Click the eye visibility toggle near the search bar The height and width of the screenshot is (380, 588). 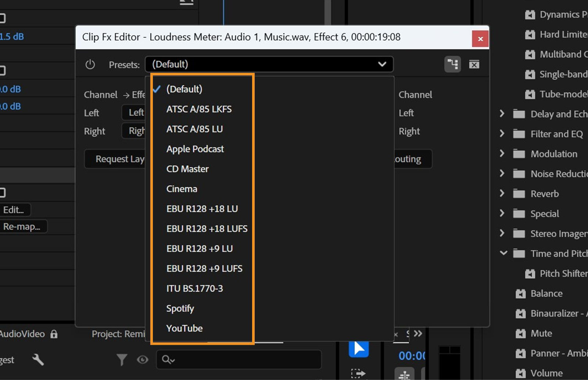click(x=143, y=360)
